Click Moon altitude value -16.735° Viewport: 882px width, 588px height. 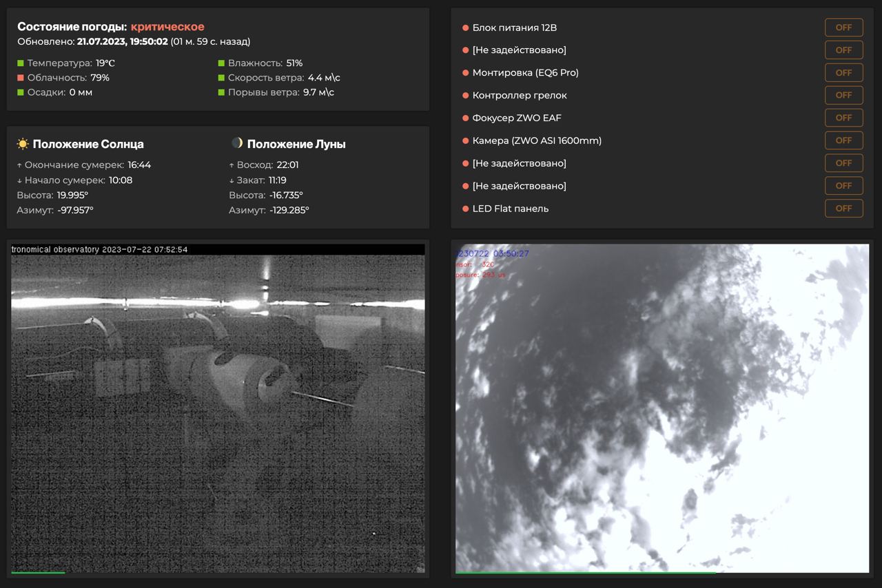tap(286, 196)
